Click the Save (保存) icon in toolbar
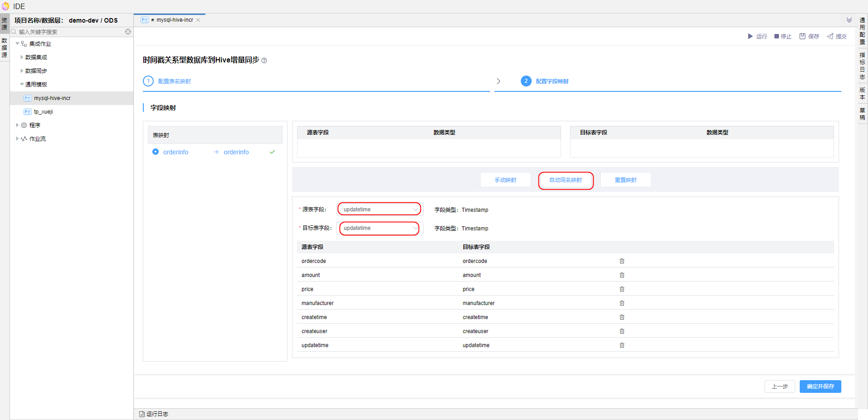The height and width of the screenshot is (420, 868). pyautogui.click(x=802, y=36)
